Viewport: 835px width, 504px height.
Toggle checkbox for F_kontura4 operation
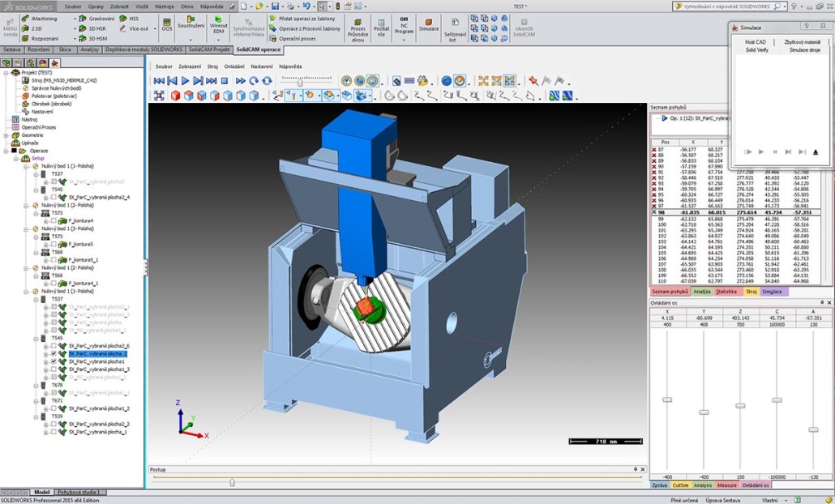[x=54, y=221]
